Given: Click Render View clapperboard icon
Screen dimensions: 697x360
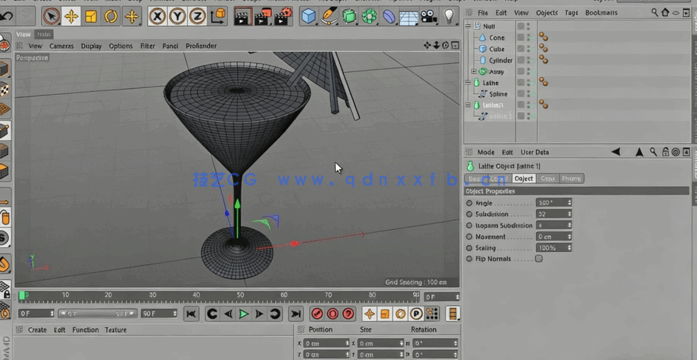Looking at the screenshot, I should (243, 16).
